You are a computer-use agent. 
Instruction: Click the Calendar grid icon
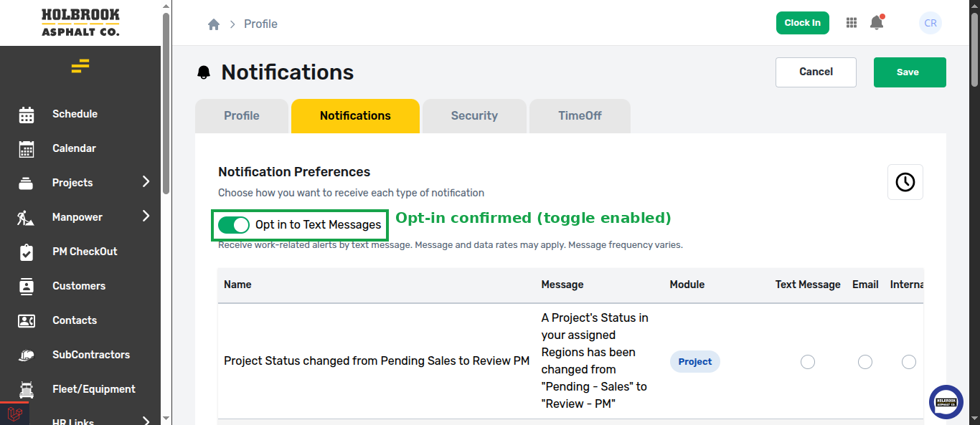[27, 148]
